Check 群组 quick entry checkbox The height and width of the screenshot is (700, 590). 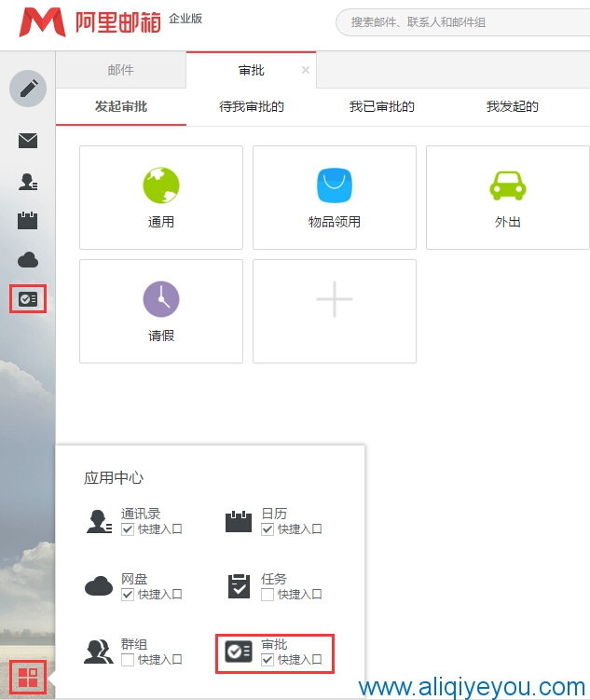tap(128, 660)
